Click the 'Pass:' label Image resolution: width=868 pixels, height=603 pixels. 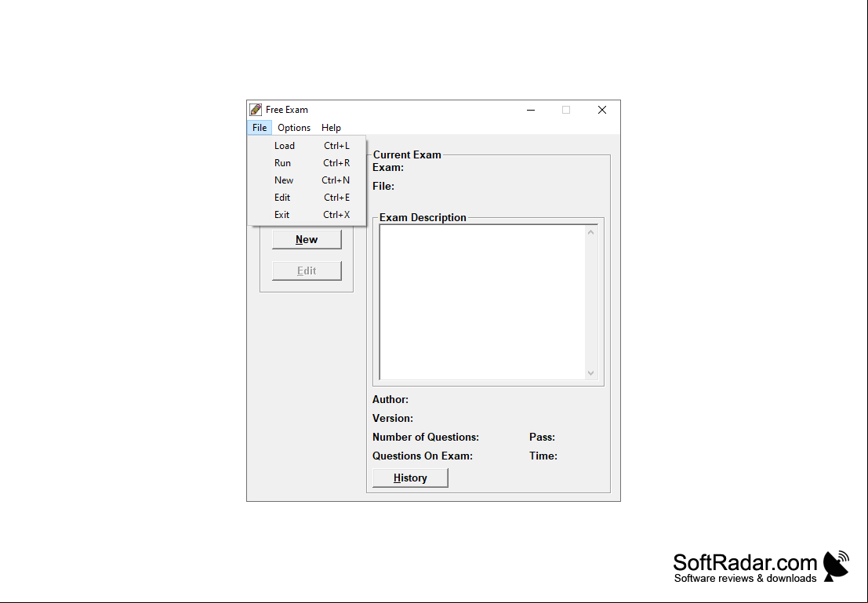(542, 437)
